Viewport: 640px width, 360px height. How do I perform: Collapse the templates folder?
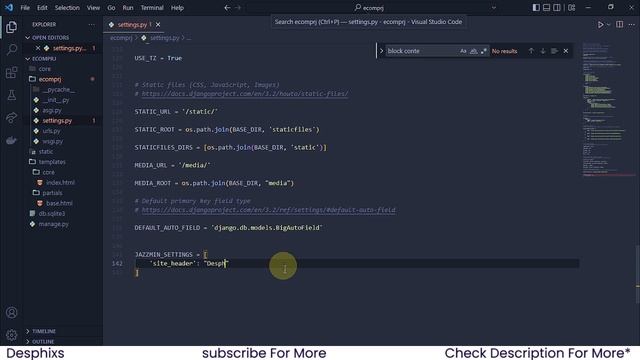click(x=51, y=162)
